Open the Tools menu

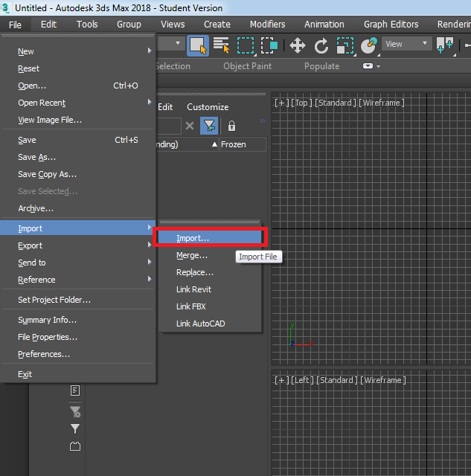tap(87, 25)
